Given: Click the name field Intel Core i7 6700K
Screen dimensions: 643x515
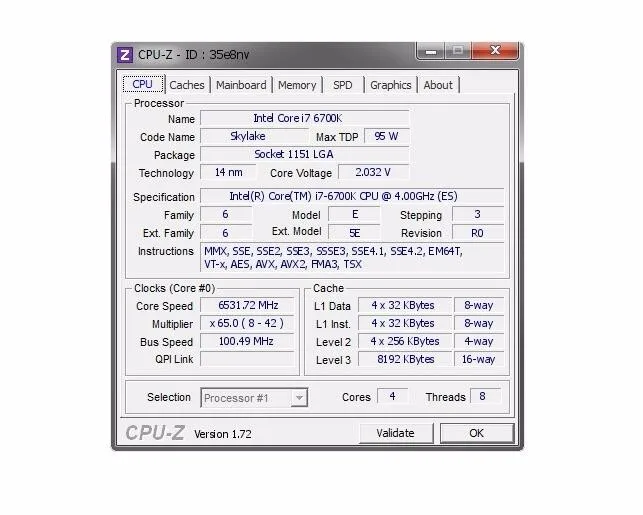Looking at the screenshot, I should click(305, 118).
